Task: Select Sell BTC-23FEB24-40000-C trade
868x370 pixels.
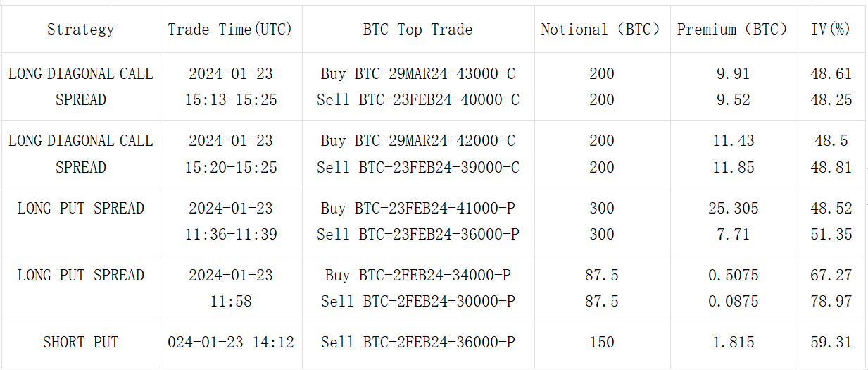Action: [x=417, y=100]
